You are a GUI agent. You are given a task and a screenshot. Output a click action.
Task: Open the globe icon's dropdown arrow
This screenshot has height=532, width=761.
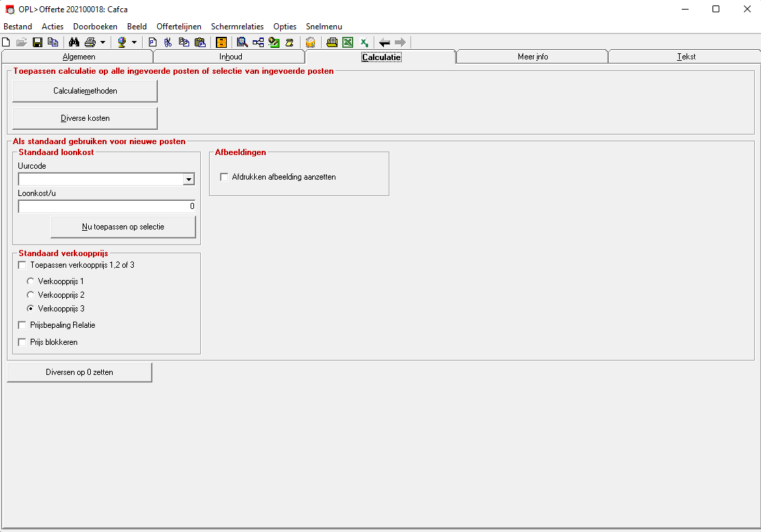point(134,42)
